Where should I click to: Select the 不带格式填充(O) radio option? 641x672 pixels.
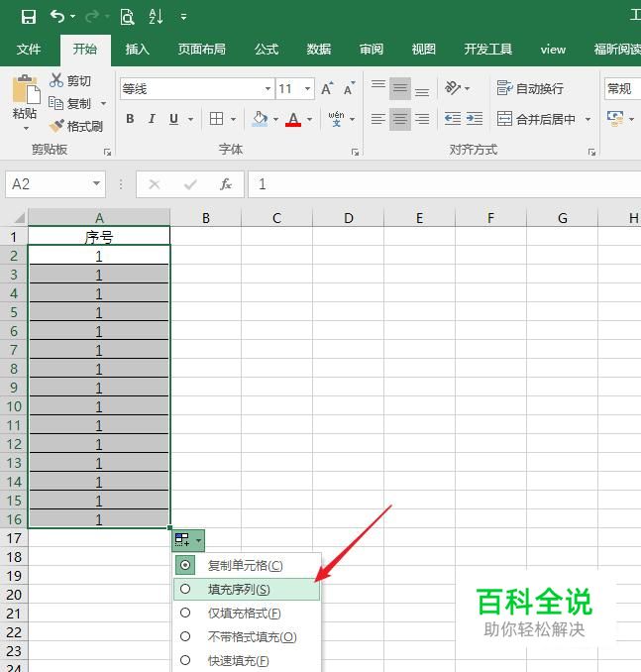tap(185, 636)
